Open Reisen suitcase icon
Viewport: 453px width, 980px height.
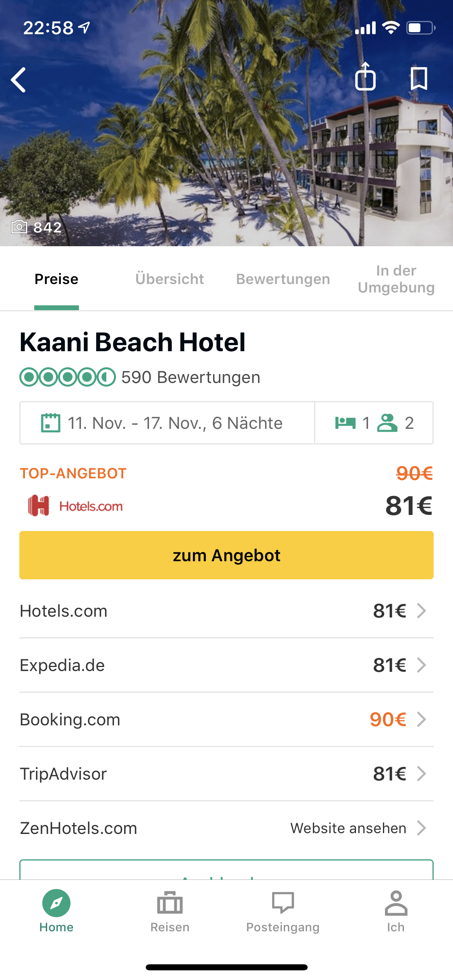pyautogui.click(x=170, y=903)
